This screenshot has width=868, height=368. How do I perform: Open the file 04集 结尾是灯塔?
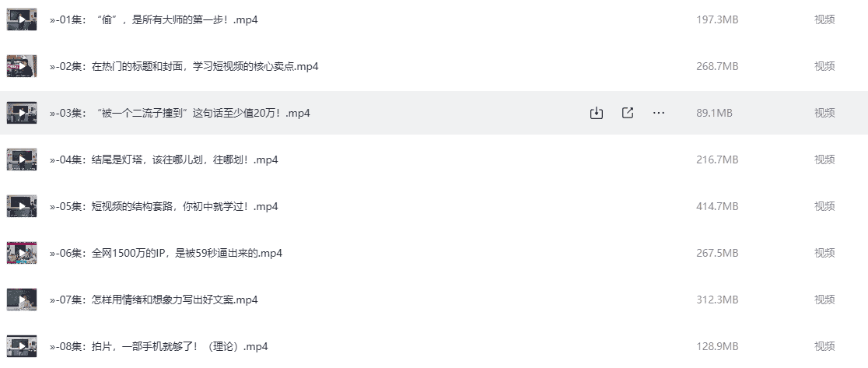tap(163, 159)
